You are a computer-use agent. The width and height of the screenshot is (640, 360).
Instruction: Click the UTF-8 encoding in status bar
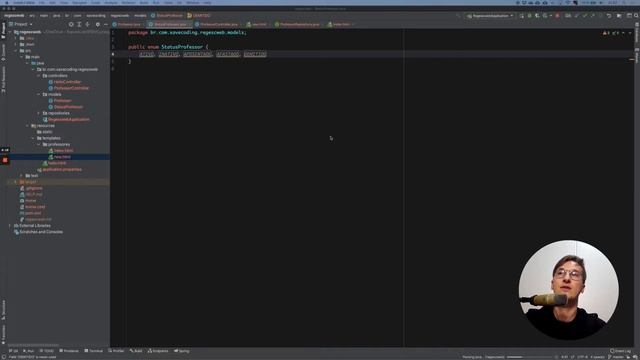point(582,357)
